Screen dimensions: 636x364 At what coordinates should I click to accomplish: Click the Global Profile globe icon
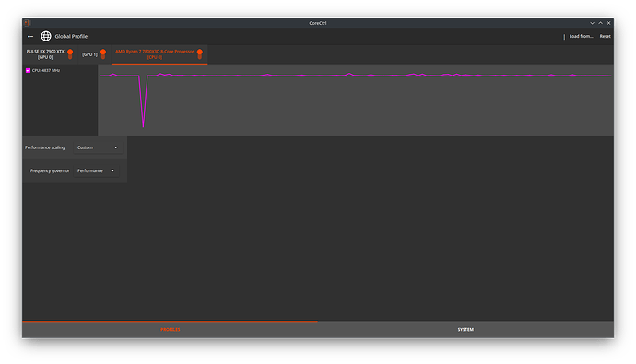pos(46,36)
